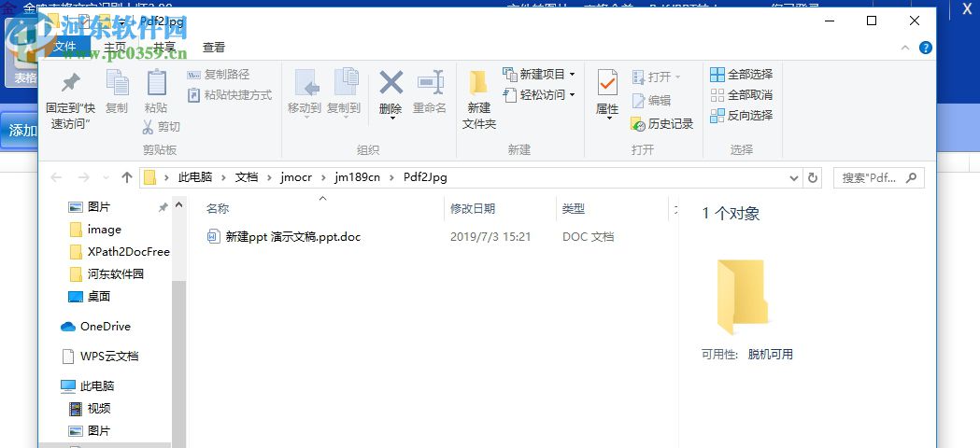Click Invert selection (反向选择)

coord(742,116)
